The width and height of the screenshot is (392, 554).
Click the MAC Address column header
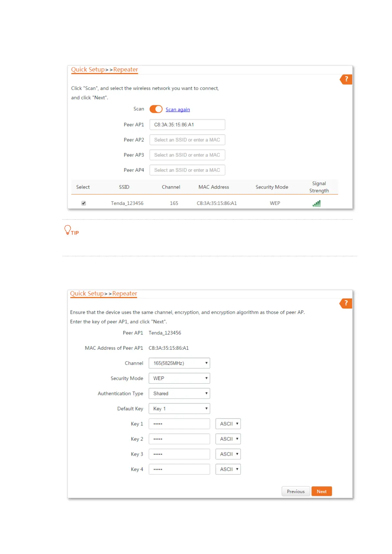(214, 187)
